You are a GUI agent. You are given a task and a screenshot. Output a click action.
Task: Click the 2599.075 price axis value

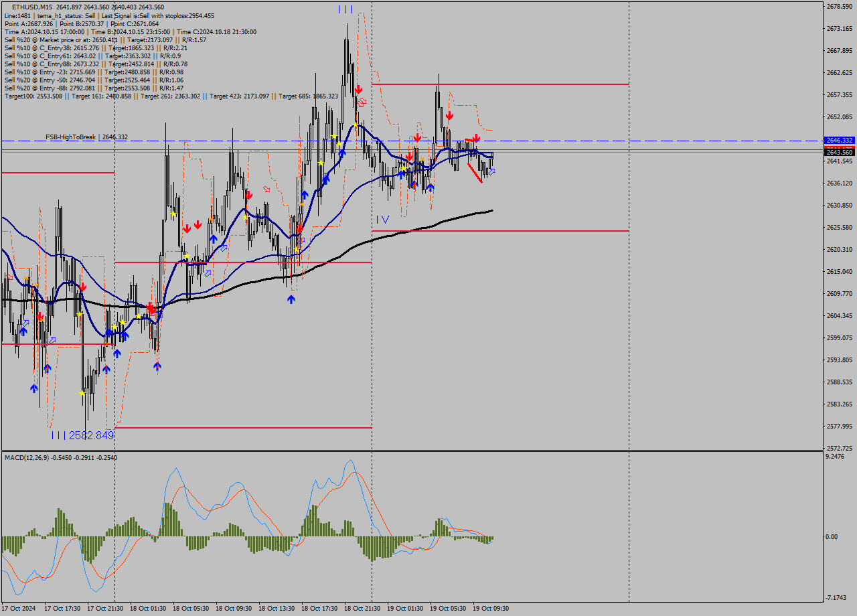(x=839, y=338)
